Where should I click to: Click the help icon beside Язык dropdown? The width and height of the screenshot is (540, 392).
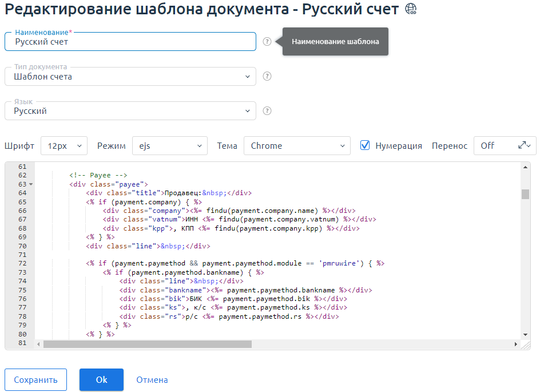click(x=267, y=111)
